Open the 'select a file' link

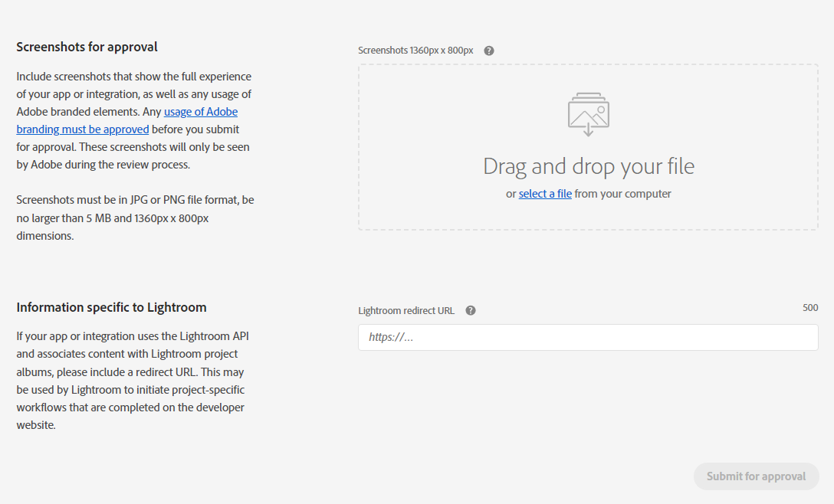click(545, 194)
